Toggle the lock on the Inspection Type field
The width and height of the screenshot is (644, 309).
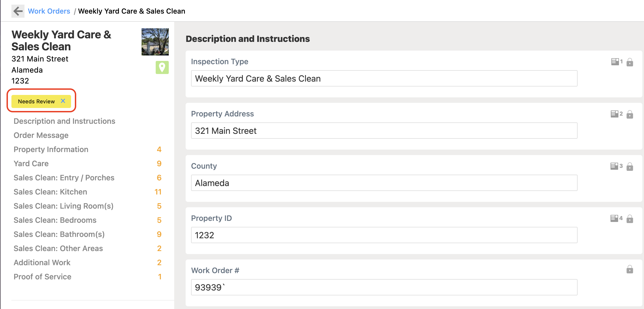(x=630, y=62)
